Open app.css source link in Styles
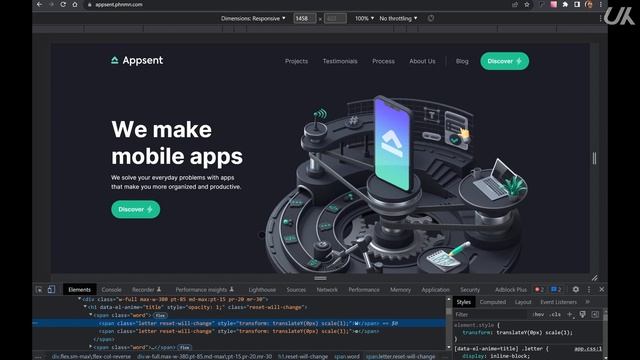Image resolution: width=640 pixels, height=360 pixels. pyautogui.click(x=588, y=349)
